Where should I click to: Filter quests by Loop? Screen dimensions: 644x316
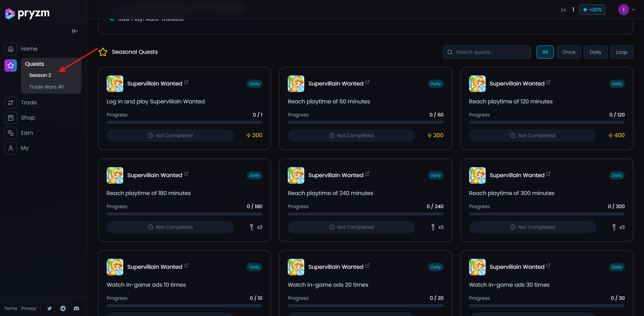[x=621, y=52]
